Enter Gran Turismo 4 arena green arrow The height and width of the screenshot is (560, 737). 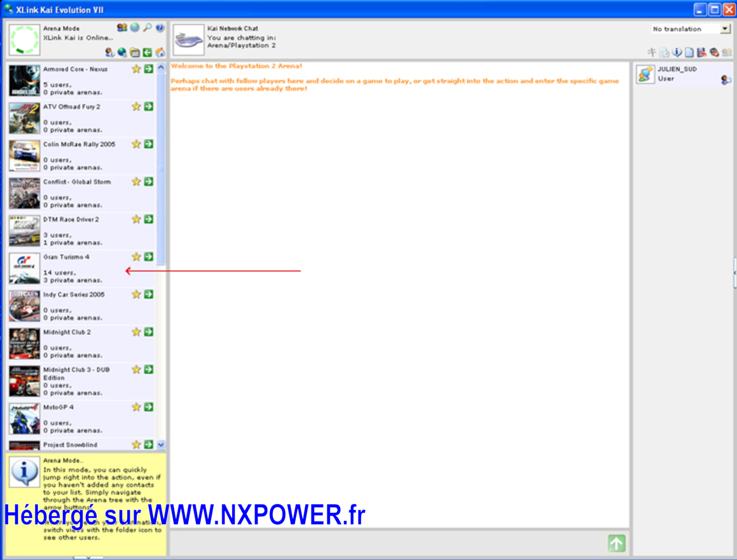(x=149, y=257)
